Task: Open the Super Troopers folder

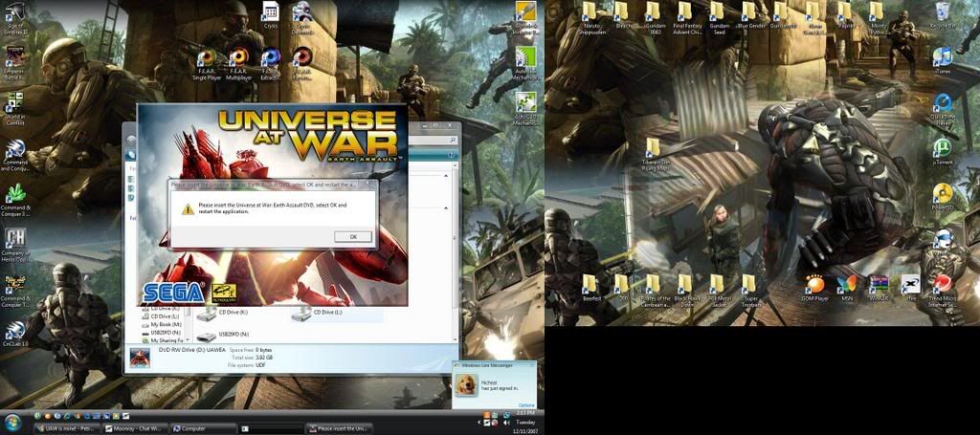Action: click(748, 291)
